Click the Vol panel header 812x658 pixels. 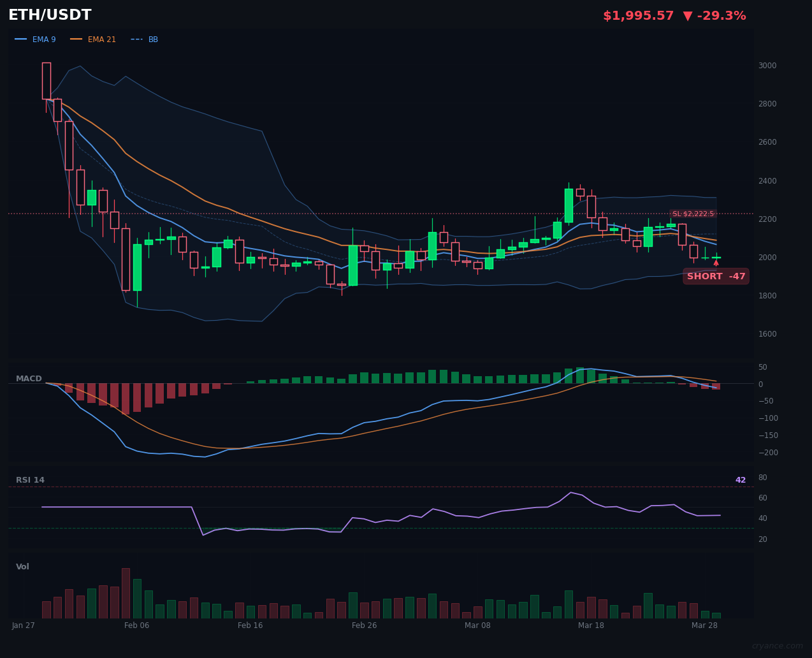point(22,566)
